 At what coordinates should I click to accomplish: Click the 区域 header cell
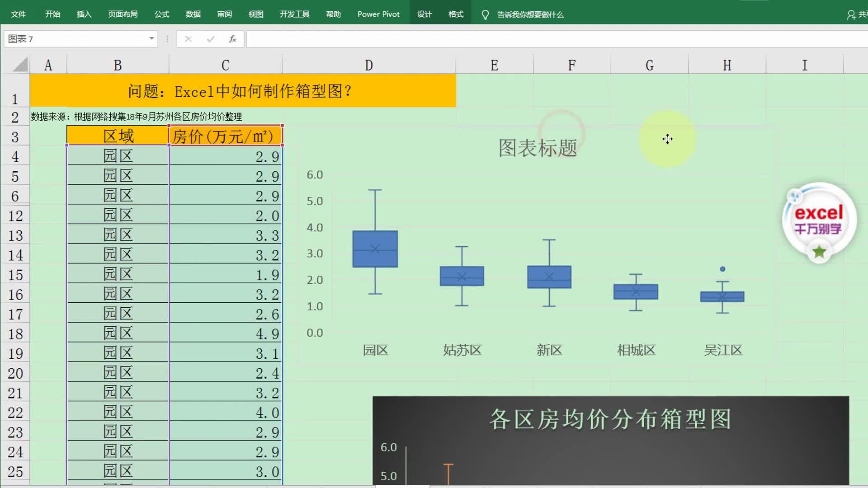[x=118, y=136]
